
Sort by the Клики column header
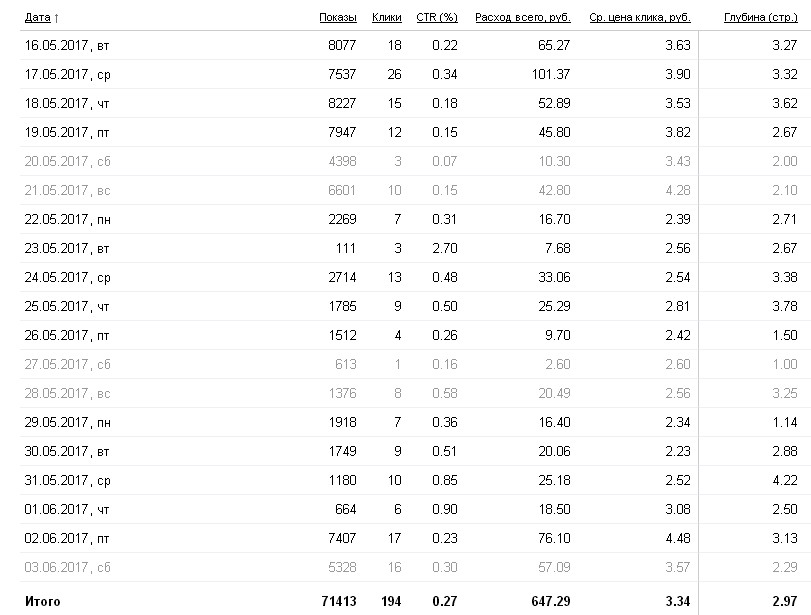pos(386,18)
